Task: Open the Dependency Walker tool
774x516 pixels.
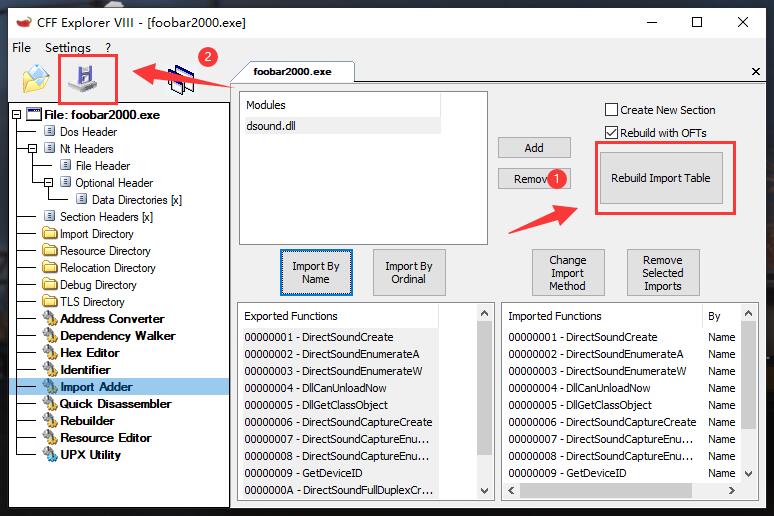Action: pos(117,336)
